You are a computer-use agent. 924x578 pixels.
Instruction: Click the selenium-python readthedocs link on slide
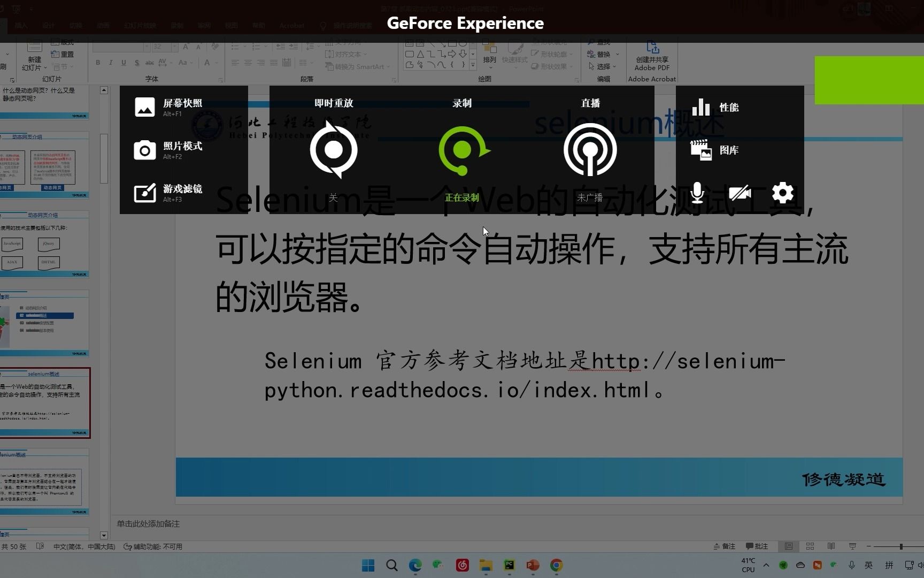point(525,376)
